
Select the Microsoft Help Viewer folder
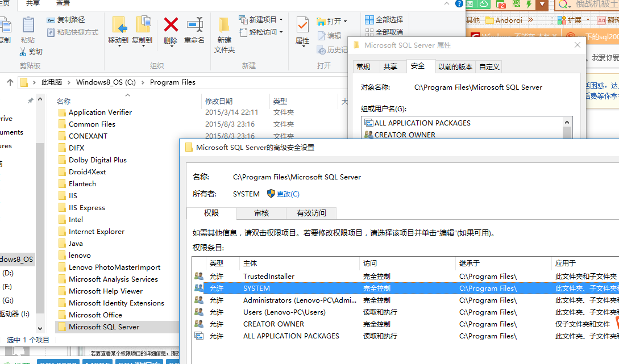(105, 291)
